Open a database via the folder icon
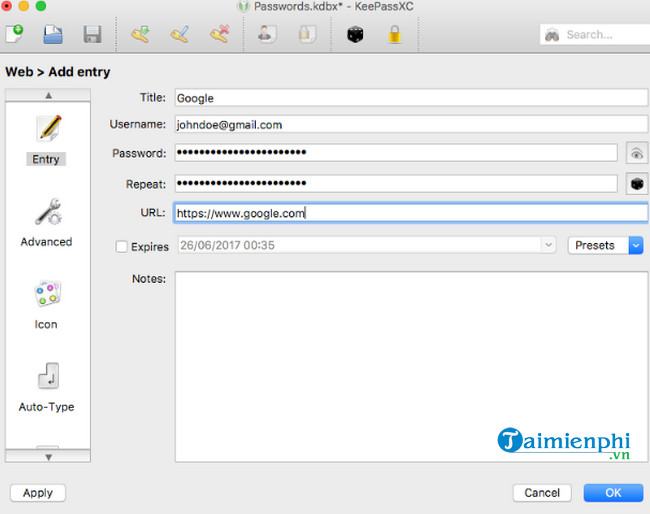This screenshot has height=514, width=650. click(53, 35)
